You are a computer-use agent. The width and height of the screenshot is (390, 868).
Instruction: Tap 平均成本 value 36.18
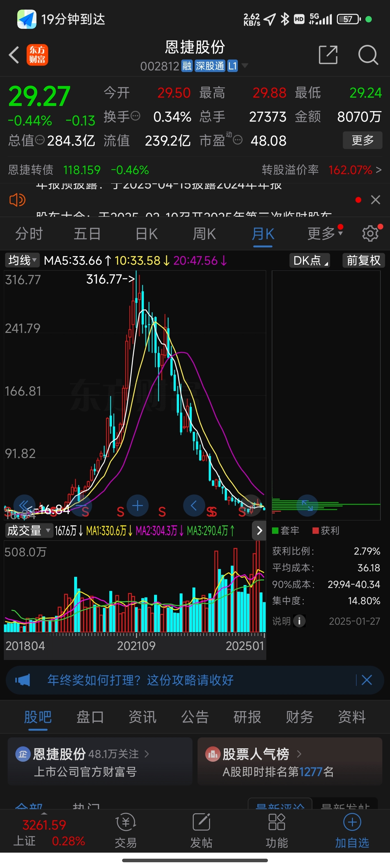tap(369, 568)
